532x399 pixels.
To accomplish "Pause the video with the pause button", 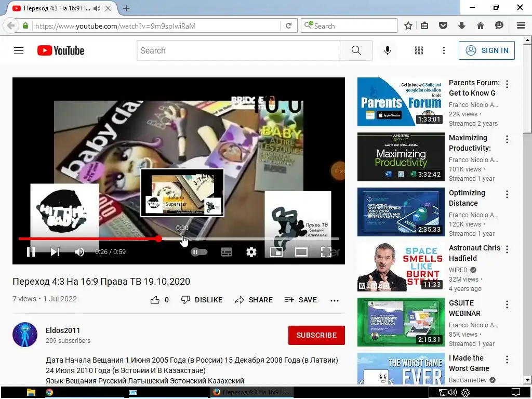I will [31, 252].
